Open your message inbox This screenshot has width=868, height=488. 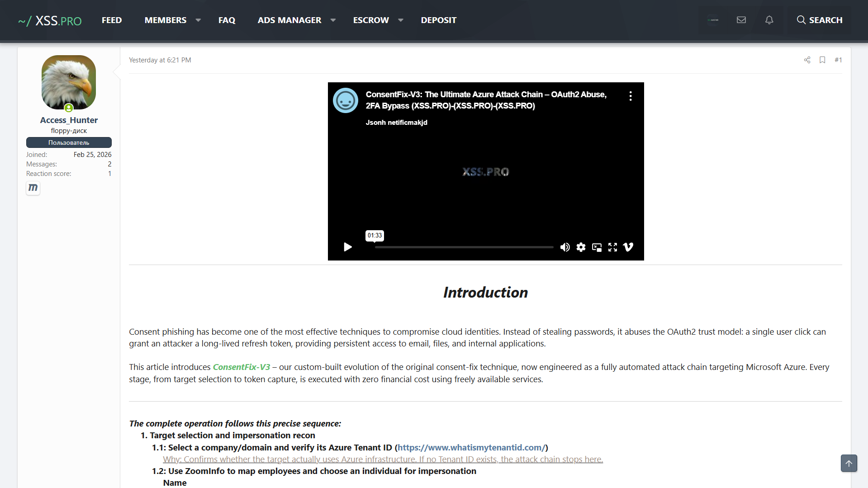(x=741, y=20)
